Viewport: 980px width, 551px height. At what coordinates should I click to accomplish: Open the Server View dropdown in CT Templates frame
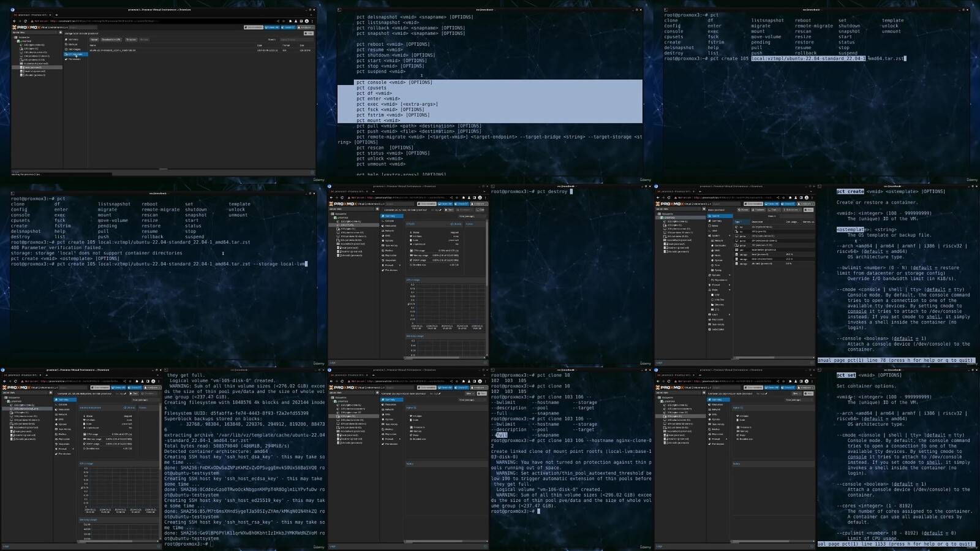(x=35, y=32)
